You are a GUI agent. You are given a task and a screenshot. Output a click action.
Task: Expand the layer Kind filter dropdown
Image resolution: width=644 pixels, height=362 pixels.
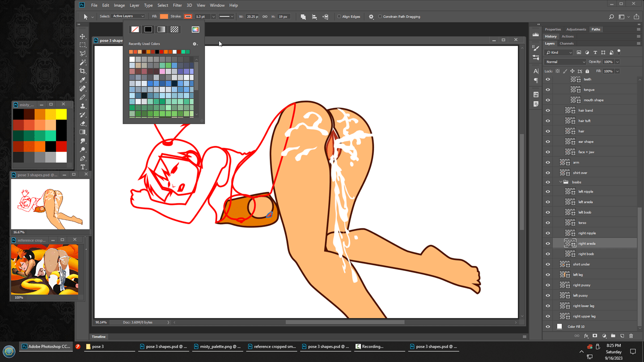pos(559,52)
